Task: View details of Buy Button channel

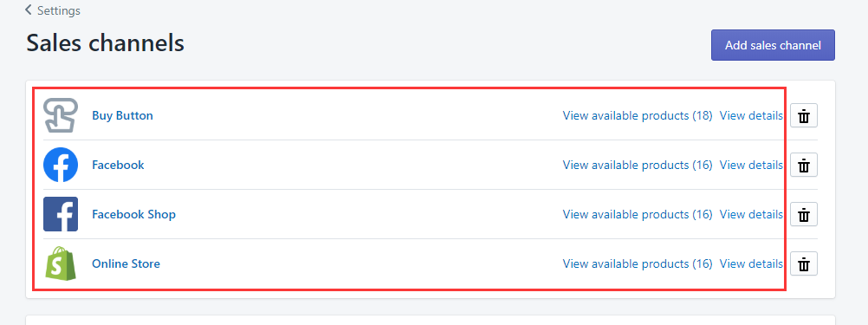Action: pos(751,116)
